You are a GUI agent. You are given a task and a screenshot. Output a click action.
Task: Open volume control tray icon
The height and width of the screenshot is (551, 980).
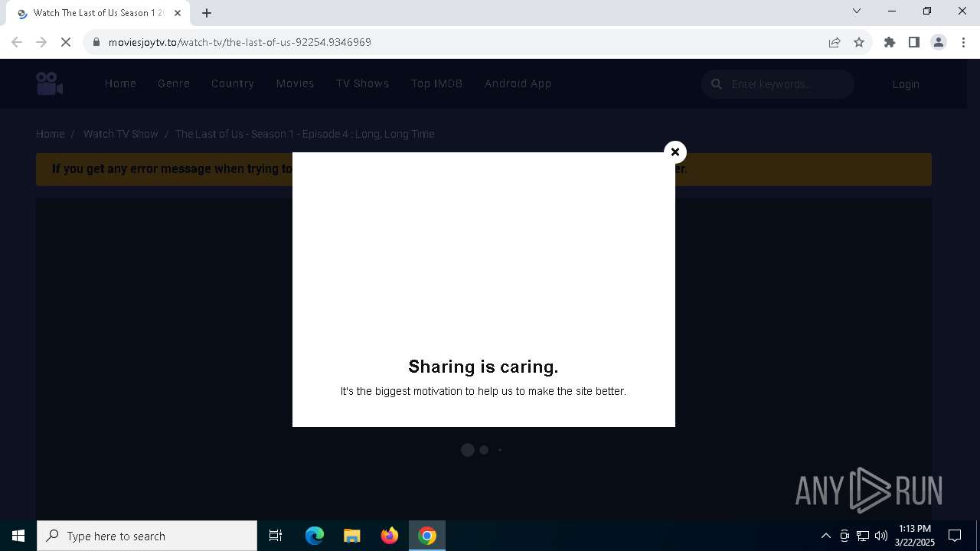(881, 536)
